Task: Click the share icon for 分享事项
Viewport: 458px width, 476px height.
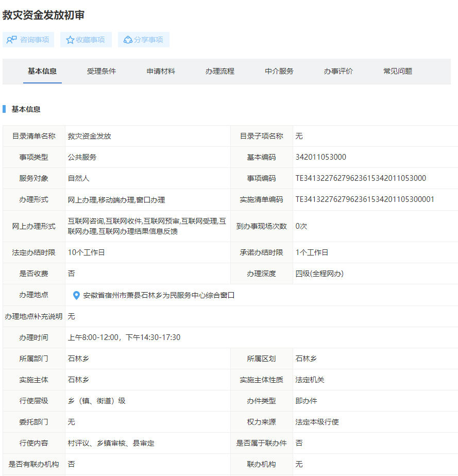Action: tap(128, 40)
